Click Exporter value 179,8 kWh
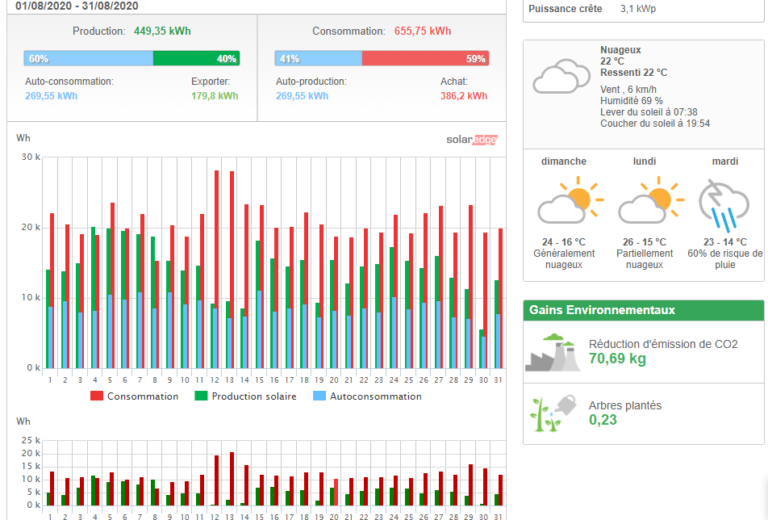 click(215, 96)
